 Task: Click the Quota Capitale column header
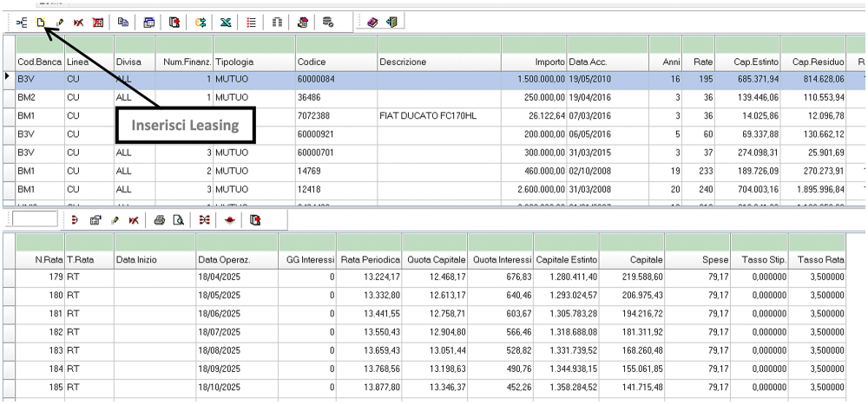[x=434, y=259]
